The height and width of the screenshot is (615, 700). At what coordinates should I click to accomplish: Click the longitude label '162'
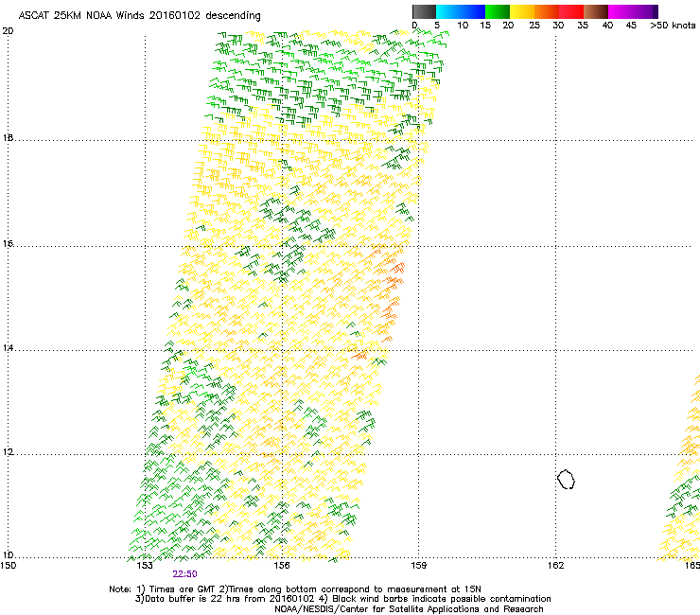[555, 566]
